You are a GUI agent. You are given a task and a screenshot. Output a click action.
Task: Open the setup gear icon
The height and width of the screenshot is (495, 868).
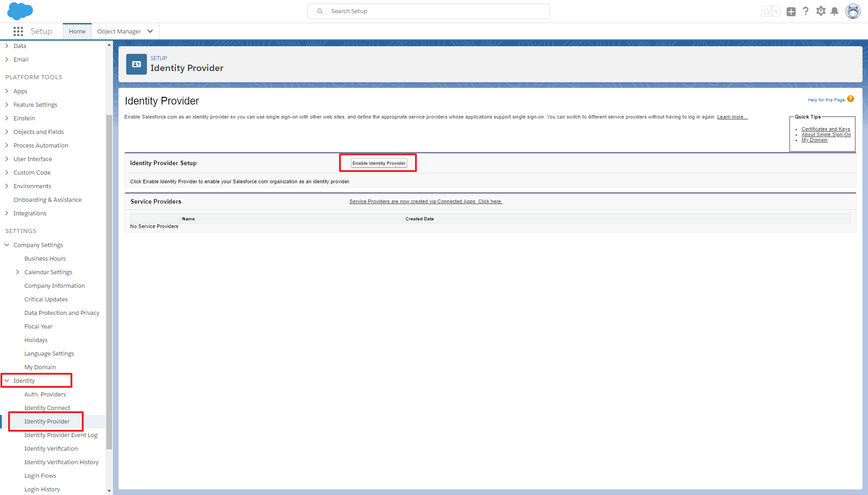click(x=821, y=11)
